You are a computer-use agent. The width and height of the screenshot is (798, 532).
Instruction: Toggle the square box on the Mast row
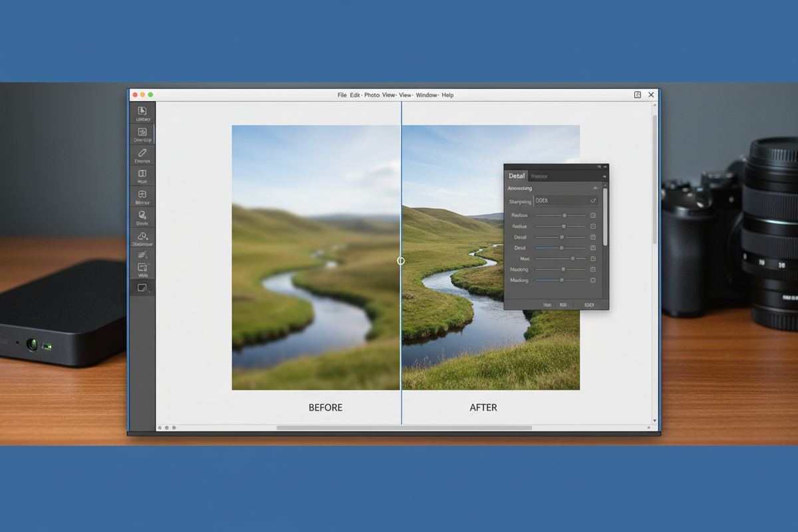(x=593, y=259)
